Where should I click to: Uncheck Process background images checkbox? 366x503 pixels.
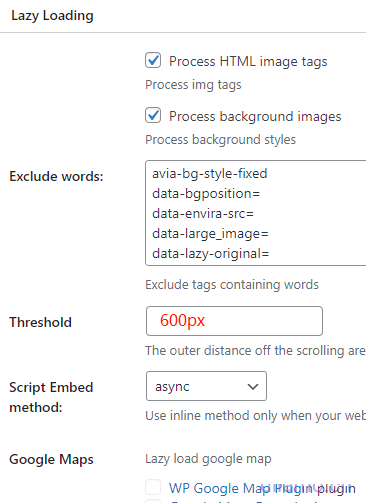[153, 115]
